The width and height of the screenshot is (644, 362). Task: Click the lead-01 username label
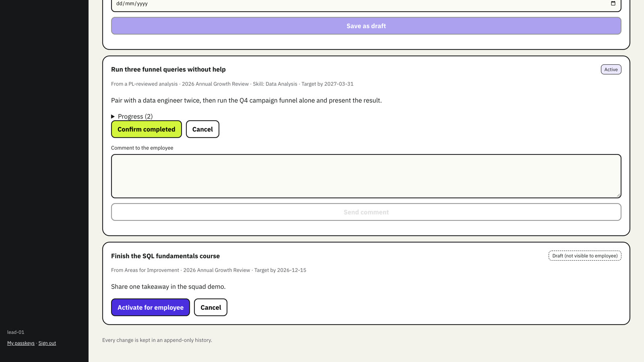tap(16, 332)
